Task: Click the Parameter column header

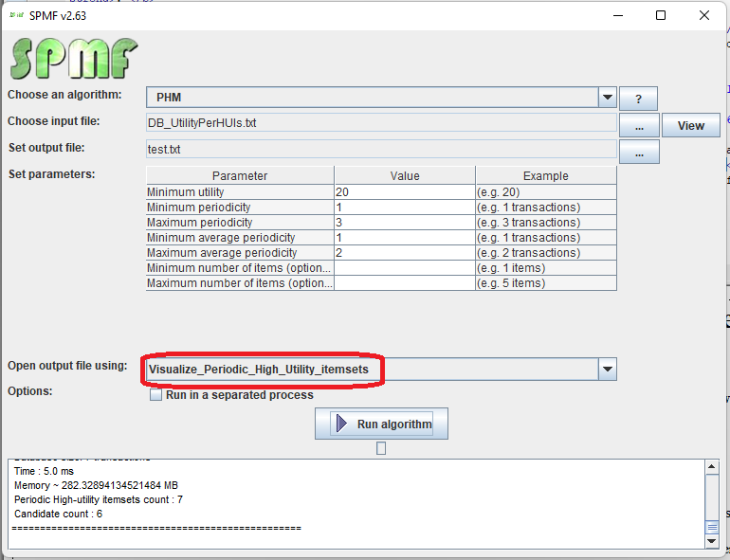Action: [240, 175]
